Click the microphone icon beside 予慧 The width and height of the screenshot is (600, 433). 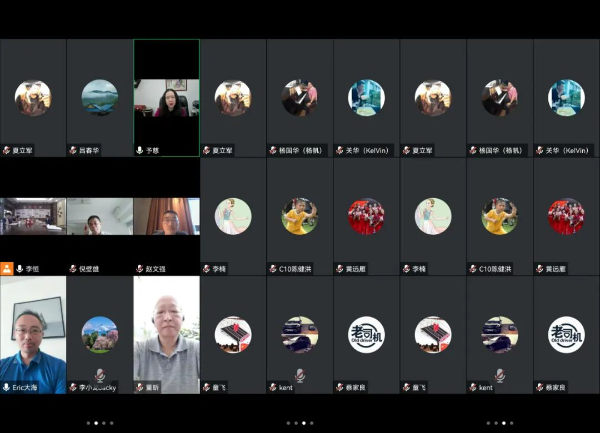(140, 150)
